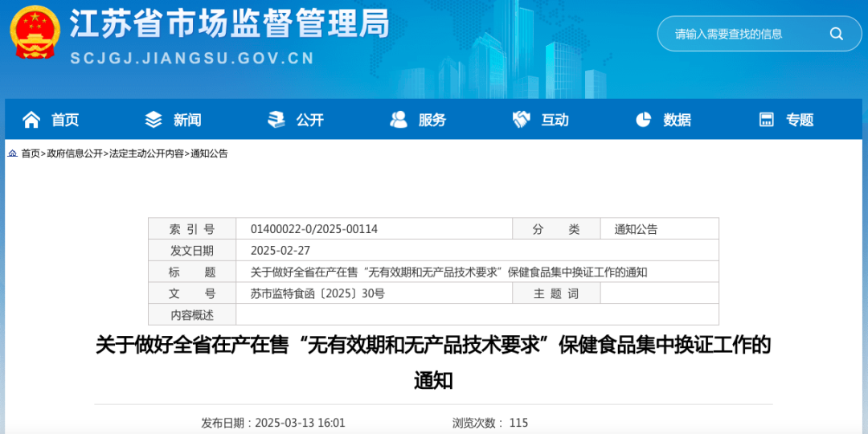Click the 索引号 label cell

192,229
